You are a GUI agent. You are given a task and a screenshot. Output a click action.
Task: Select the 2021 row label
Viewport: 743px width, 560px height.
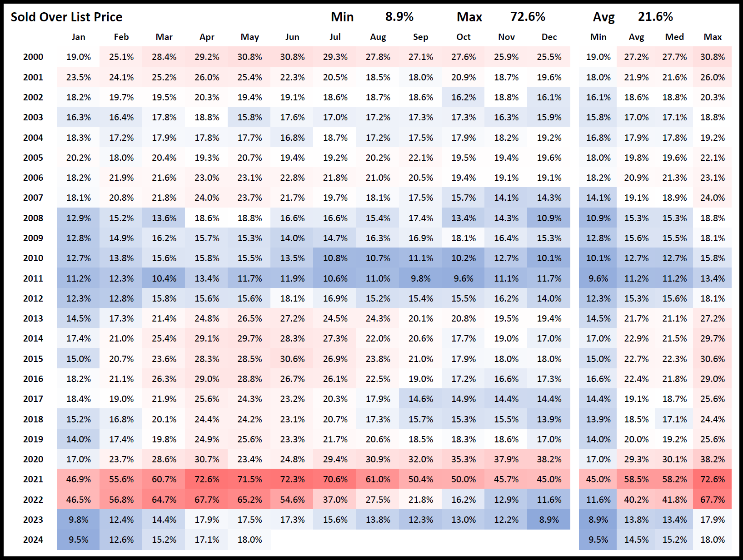pos(33,479)
